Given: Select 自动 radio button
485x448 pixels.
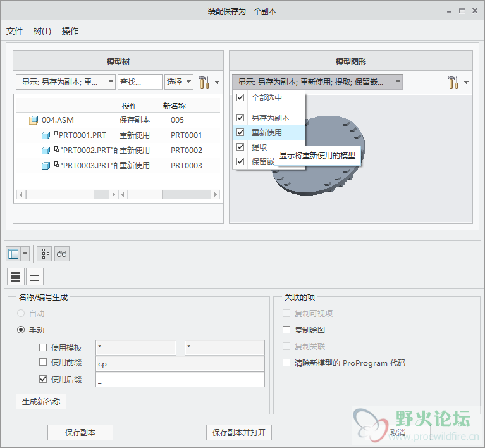Looking at the screenshot, I should [x=21, y=314].
